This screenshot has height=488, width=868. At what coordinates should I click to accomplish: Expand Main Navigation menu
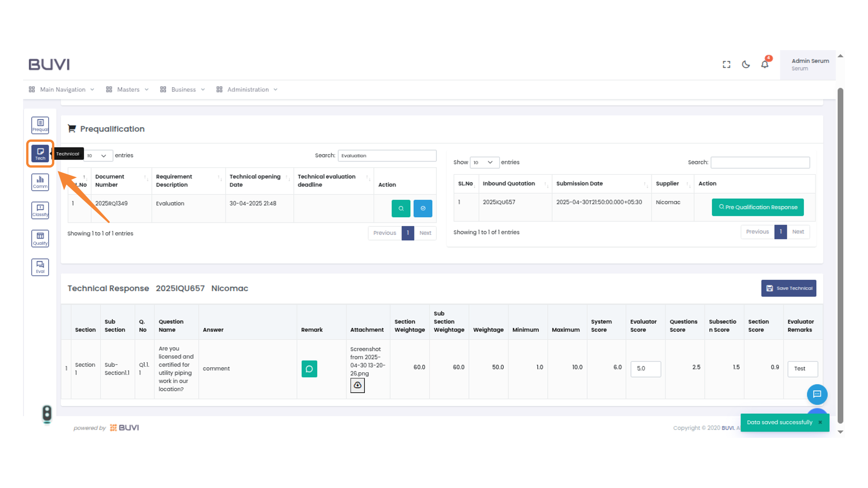[x=62, y=89]
